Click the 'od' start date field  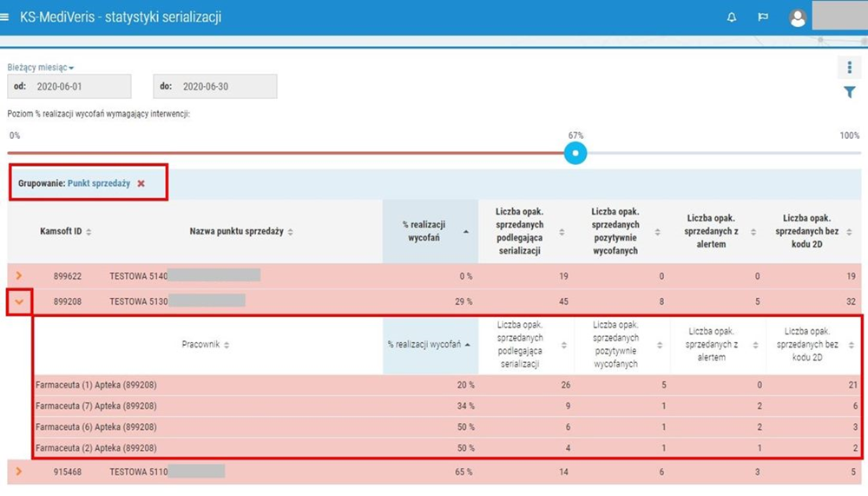pyautogui.click(x=69, y=87)
